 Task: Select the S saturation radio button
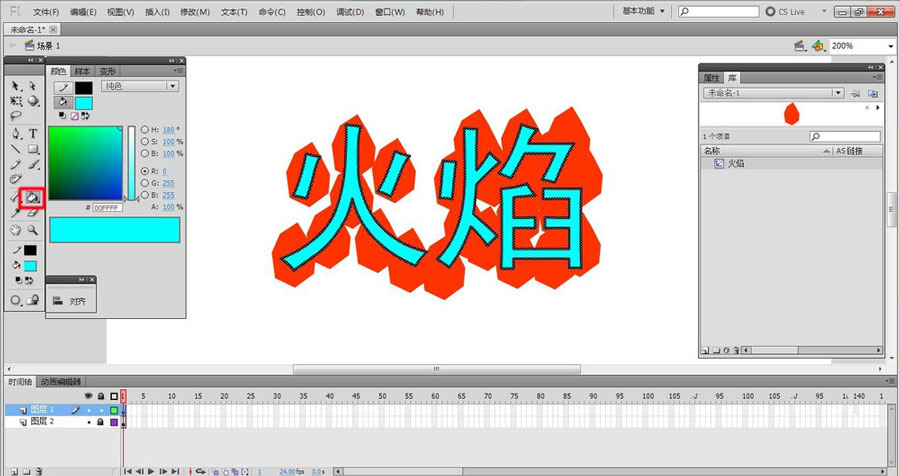(x=145, y=142)
